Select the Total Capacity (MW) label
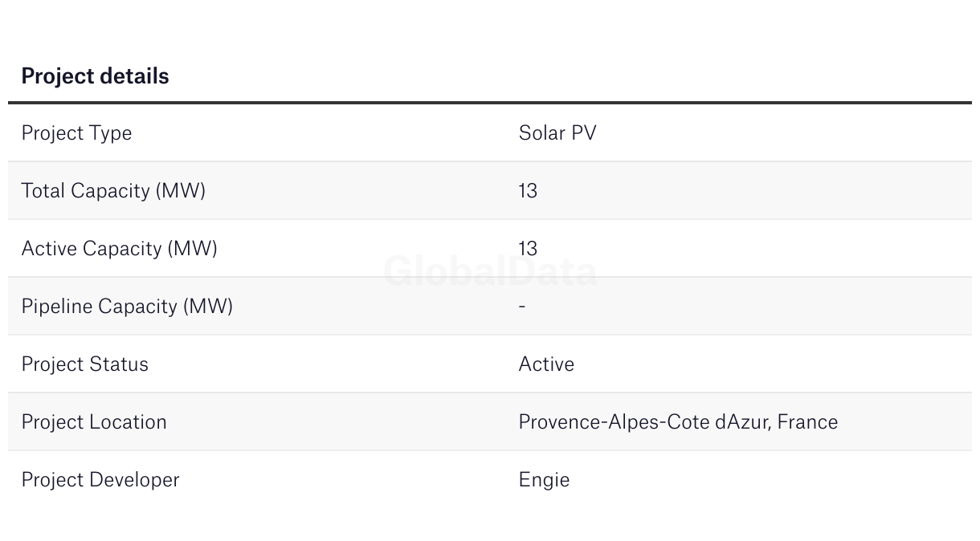Screen dimensions: 980x541 click(113, 191)
